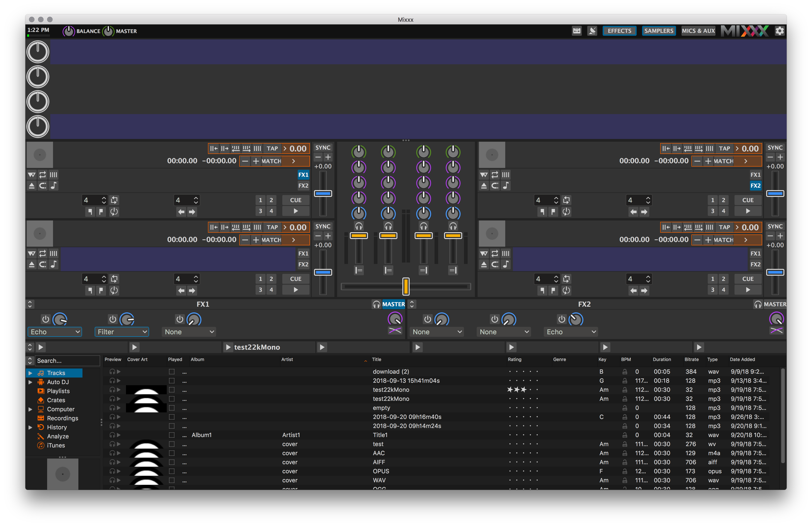This screenshot has width=812, height=526.
Task: Click the beatjump forward arrow on deck 1
Action: tap(192, 212)
